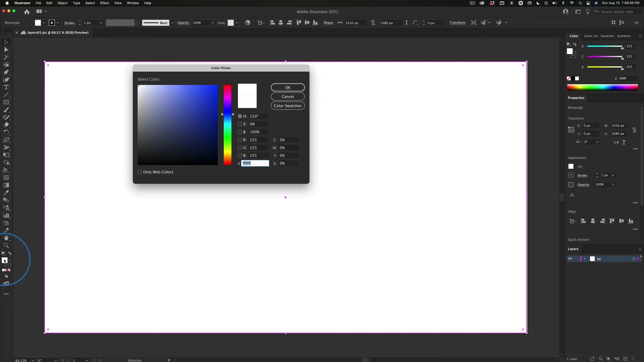Switch to the Swatches tab
The image size is (644, 362).
[x=607, y=36]
